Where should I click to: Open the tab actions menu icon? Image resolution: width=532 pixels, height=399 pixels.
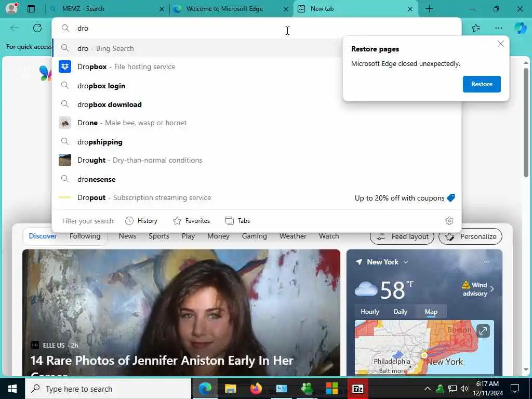tap(31, 9)
